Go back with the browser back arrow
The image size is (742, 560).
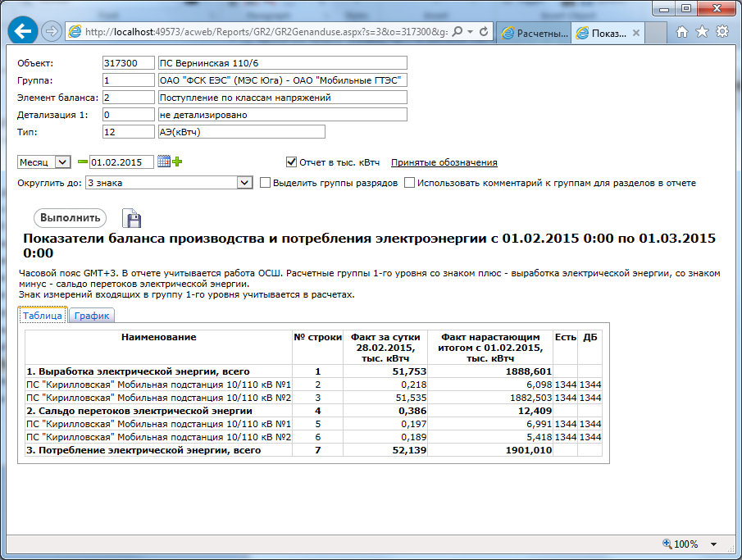(x=23, y=32)
